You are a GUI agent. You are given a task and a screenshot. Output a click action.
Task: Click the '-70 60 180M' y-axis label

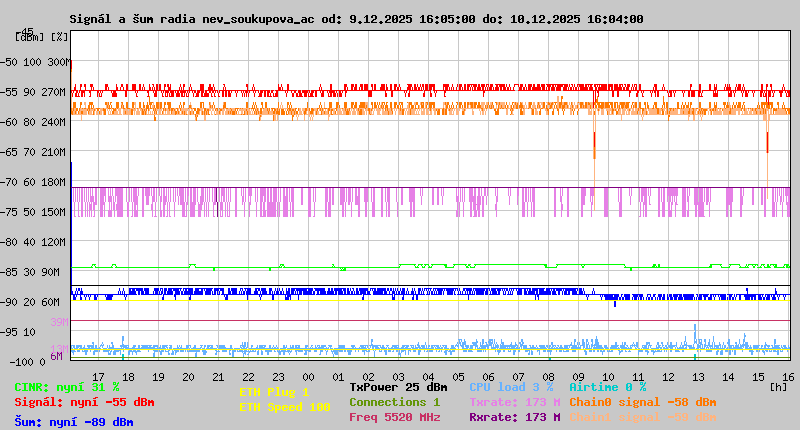click(x=33, y=182)
